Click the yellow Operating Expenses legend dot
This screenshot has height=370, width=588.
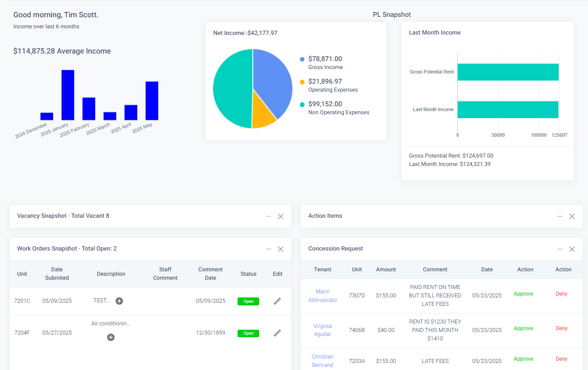(x=303, y=81)
